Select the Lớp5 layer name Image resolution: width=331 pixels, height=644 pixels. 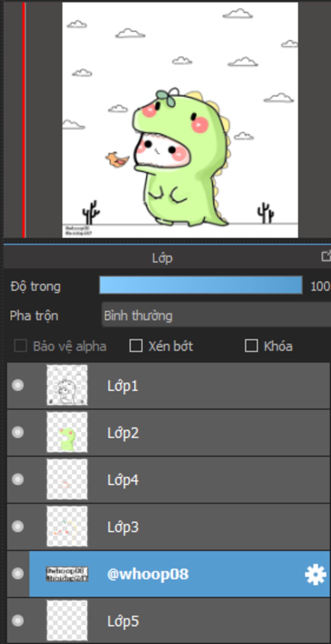click(123, 621)
